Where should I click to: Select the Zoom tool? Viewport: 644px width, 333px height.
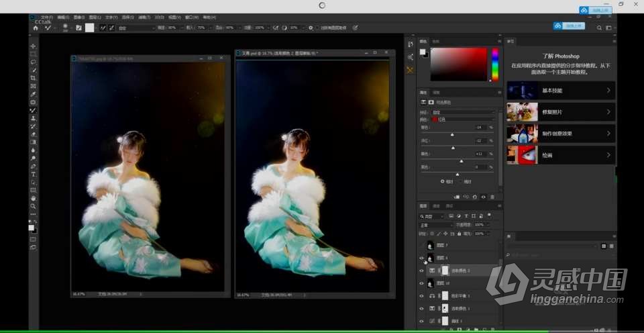[34, 206]
